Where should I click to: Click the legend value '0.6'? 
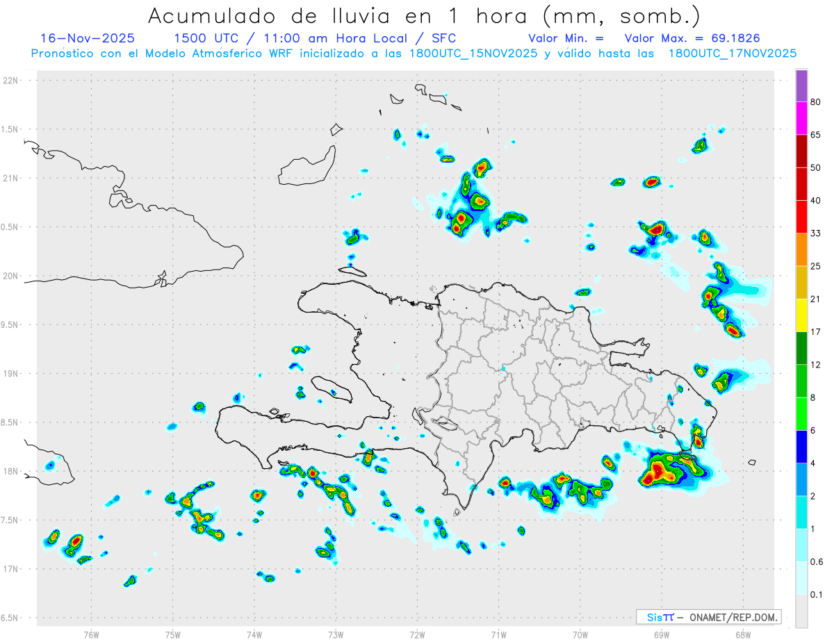coord(817,562)
